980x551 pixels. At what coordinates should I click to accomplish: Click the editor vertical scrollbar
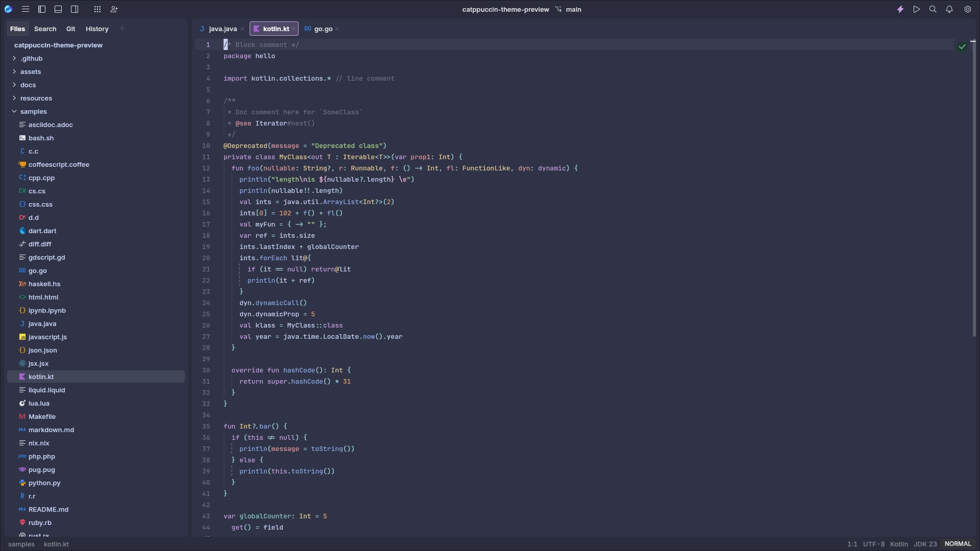973,189
